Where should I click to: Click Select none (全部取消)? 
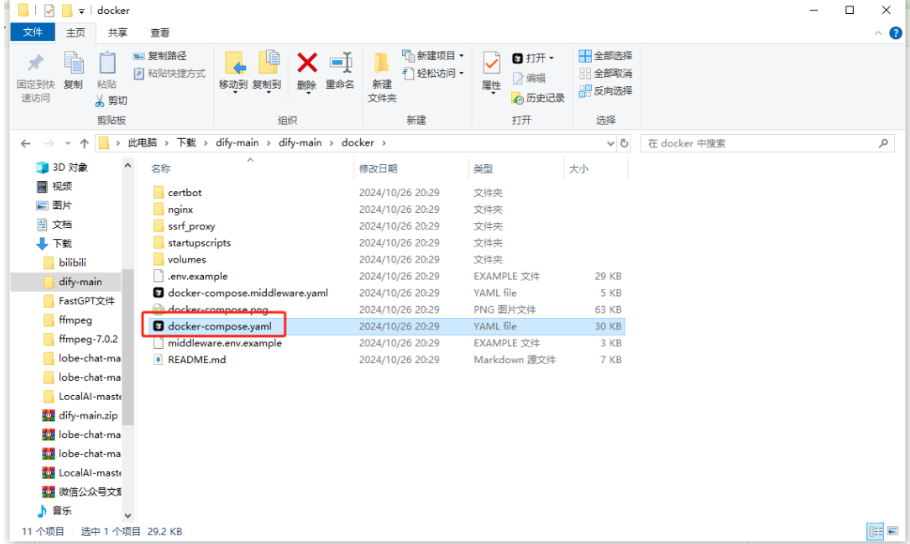click(x=605, y=73)
